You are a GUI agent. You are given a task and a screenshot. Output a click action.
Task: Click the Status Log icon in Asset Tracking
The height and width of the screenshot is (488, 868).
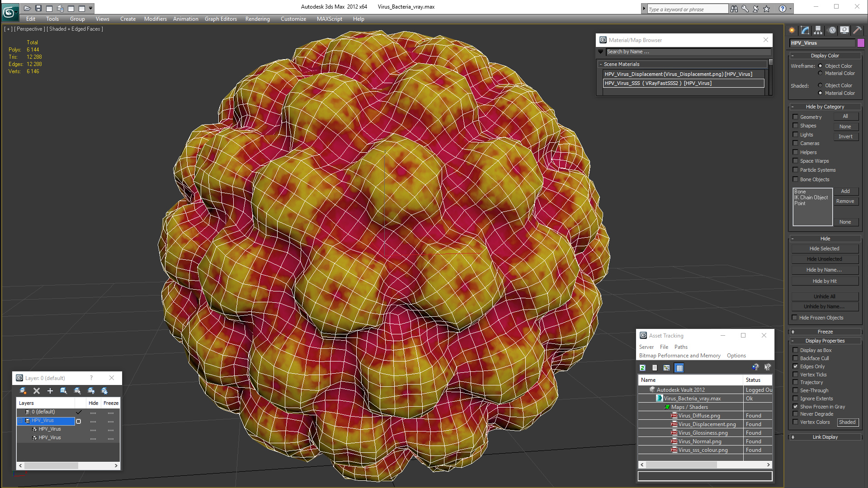pos(655,368)
